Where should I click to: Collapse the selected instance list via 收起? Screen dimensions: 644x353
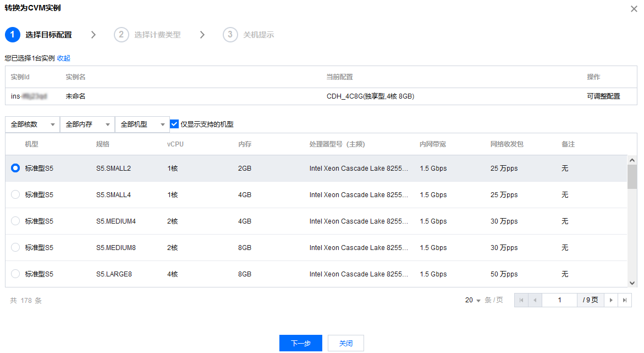tap(64, 58)
